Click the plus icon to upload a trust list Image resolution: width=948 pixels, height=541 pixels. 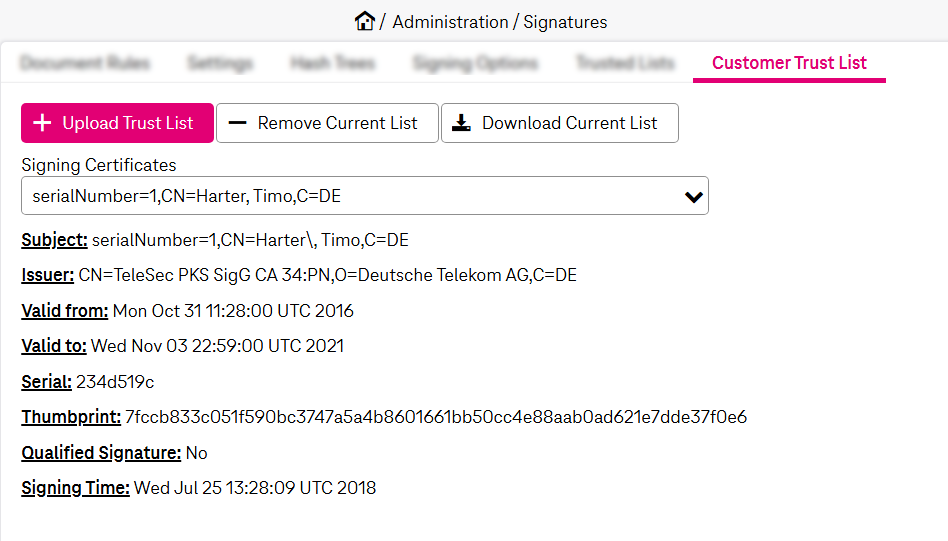click(42, 123)
